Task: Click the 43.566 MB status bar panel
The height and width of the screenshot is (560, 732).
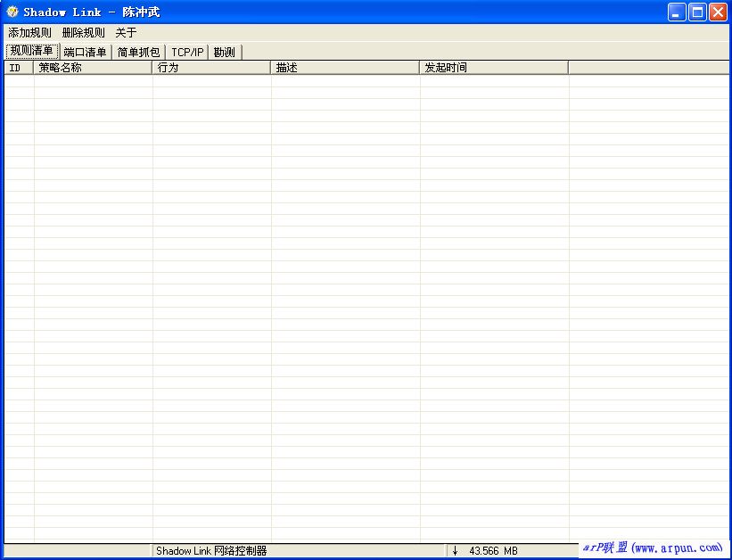Action: [493, 551]
